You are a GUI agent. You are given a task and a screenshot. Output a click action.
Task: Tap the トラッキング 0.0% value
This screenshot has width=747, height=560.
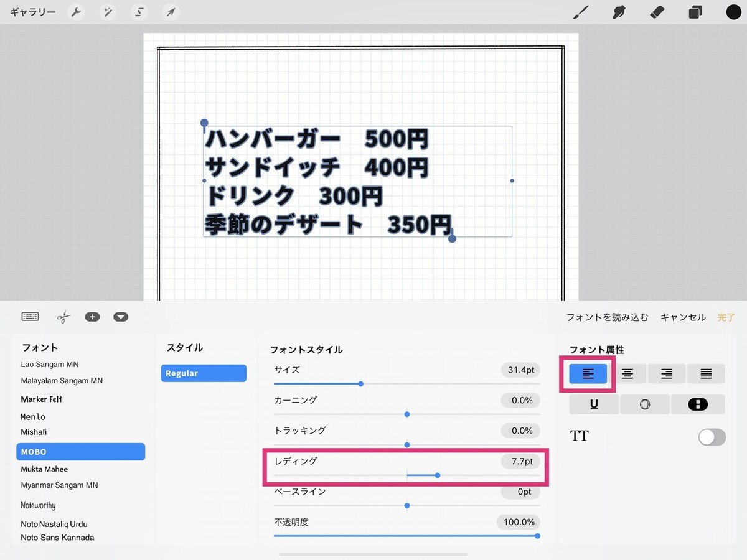click(520, 431)
